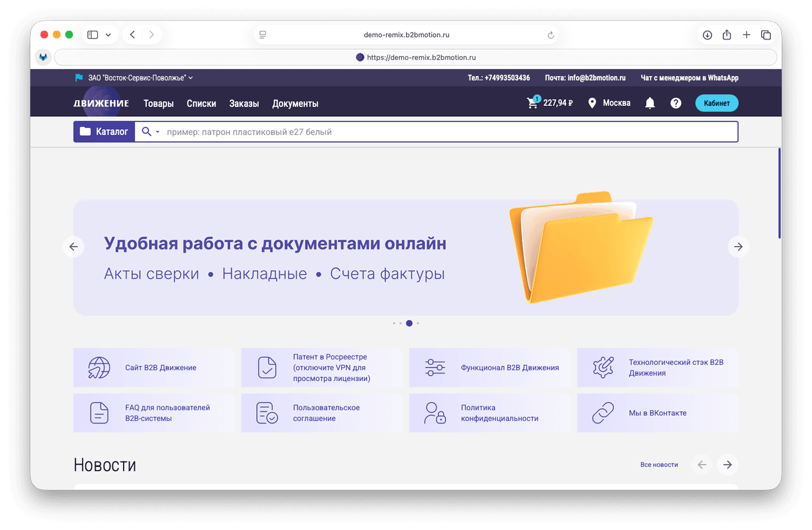Click the GitLab extension fox icon
Image resolution: width=812 pixels, height=530 pixels.
coord(43,57)
